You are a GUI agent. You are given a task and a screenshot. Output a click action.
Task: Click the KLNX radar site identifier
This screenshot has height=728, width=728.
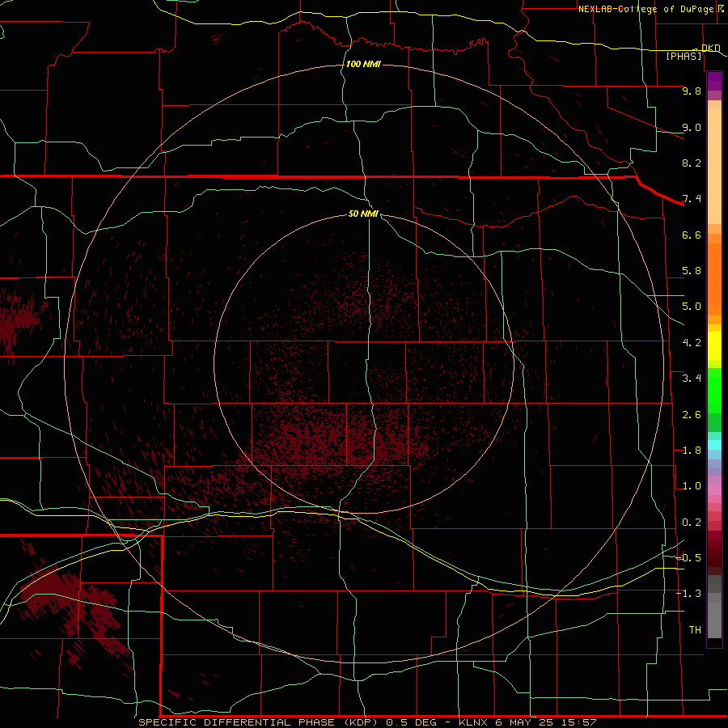pyautogui.click(x=473, y=722)
